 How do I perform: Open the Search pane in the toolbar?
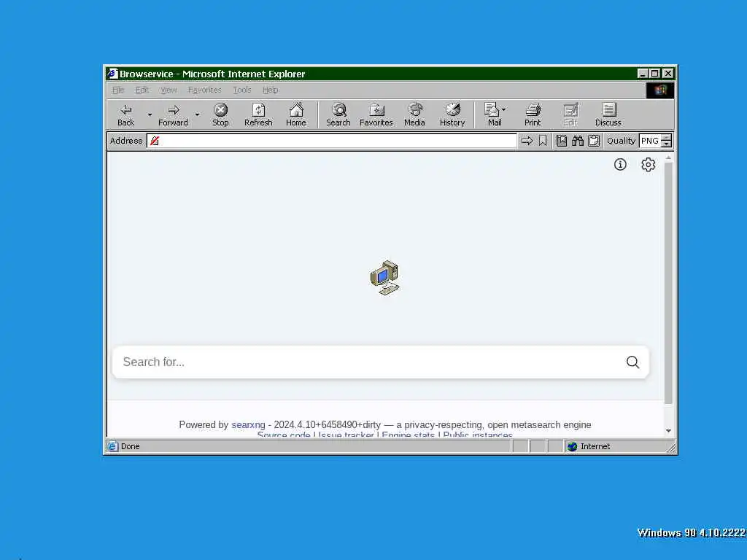click(x=338, y=114)
